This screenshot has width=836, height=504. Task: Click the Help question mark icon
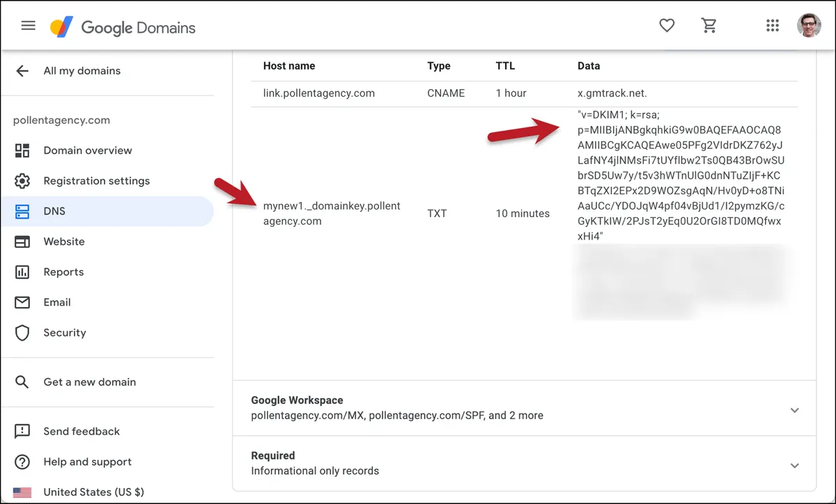(x=22, y=462)
